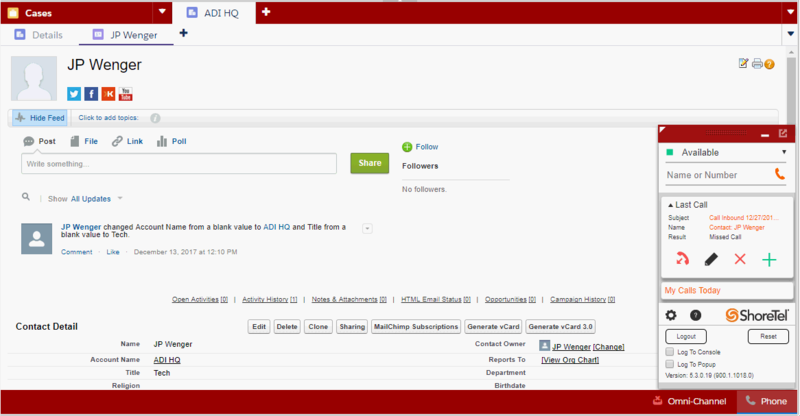The height and width of the screenshot is (416, 800).
Task: Open the feed post actions dropdown arrow
Action: pyautogui.click(x=367, y=229)
